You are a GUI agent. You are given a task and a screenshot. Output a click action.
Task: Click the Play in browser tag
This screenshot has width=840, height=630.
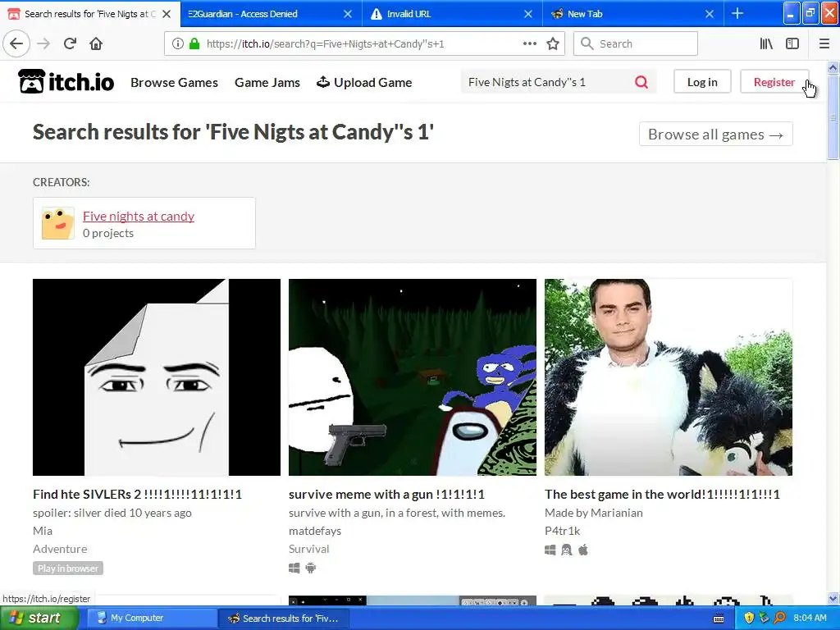(x=68, y=568)
